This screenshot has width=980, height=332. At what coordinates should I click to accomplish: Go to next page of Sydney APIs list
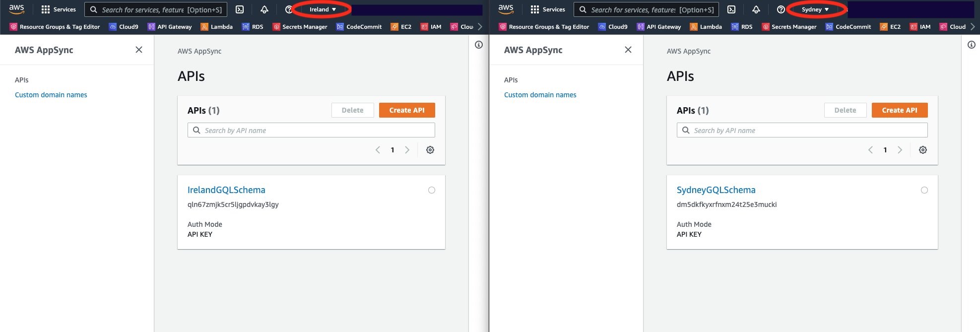pos(900,150)
